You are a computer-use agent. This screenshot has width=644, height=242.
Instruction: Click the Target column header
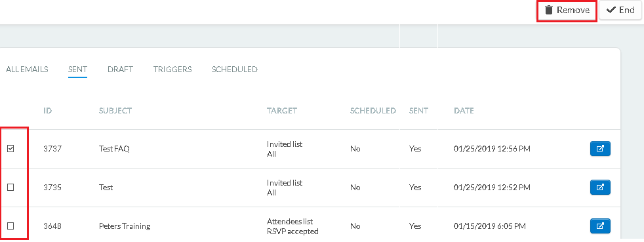click(282, 111)
